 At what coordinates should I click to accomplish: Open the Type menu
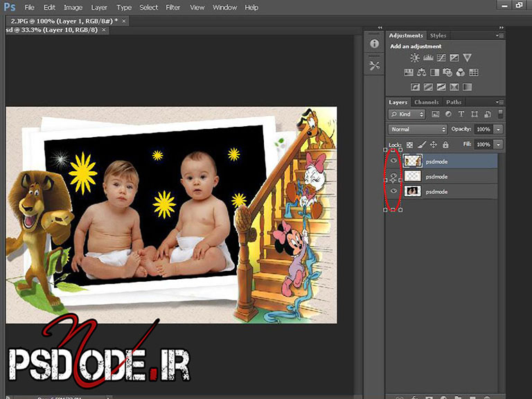pos(124,7)
